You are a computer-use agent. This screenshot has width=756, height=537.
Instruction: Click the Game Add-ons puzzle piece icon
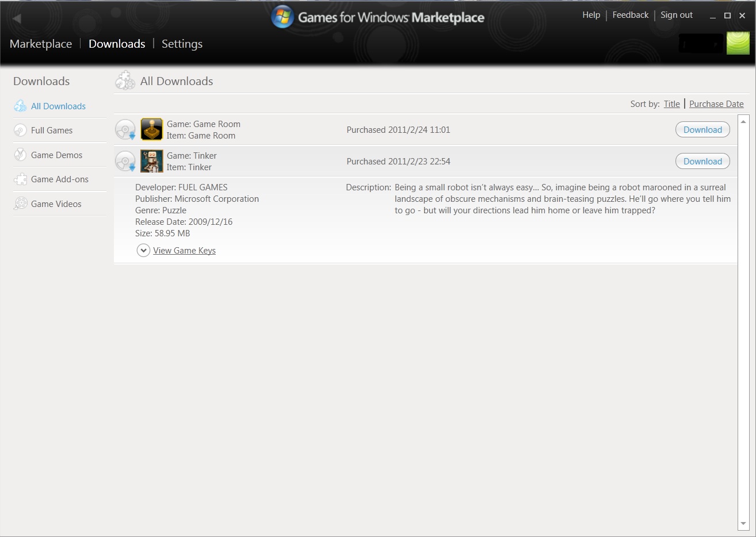point(20,179)
